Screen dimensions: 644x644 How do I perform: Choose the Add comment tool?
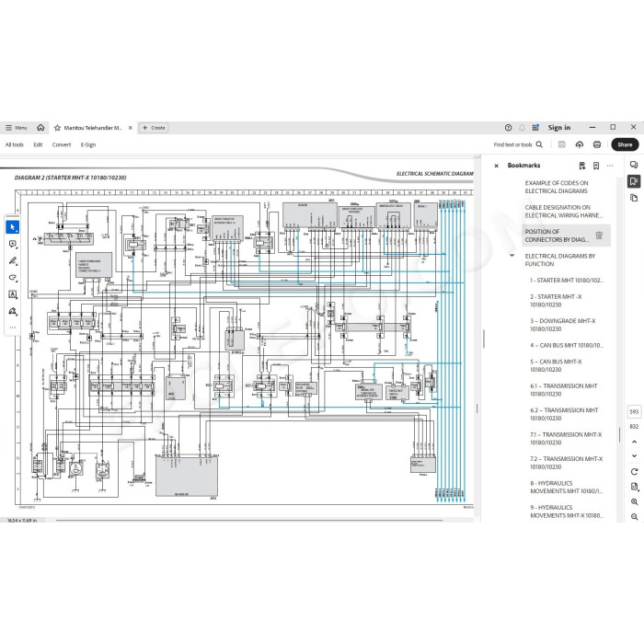(x=12, y=244)
